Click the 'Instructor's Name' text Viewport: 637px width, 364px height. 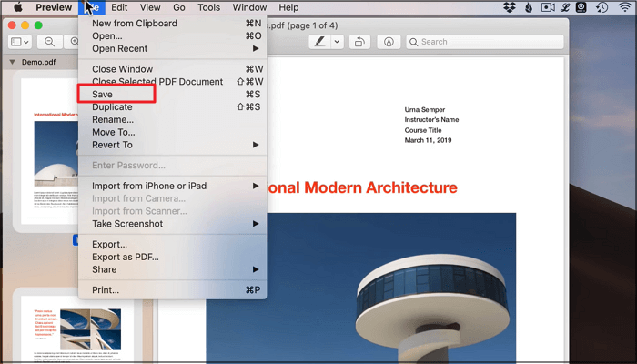click(x=431, y=120)
